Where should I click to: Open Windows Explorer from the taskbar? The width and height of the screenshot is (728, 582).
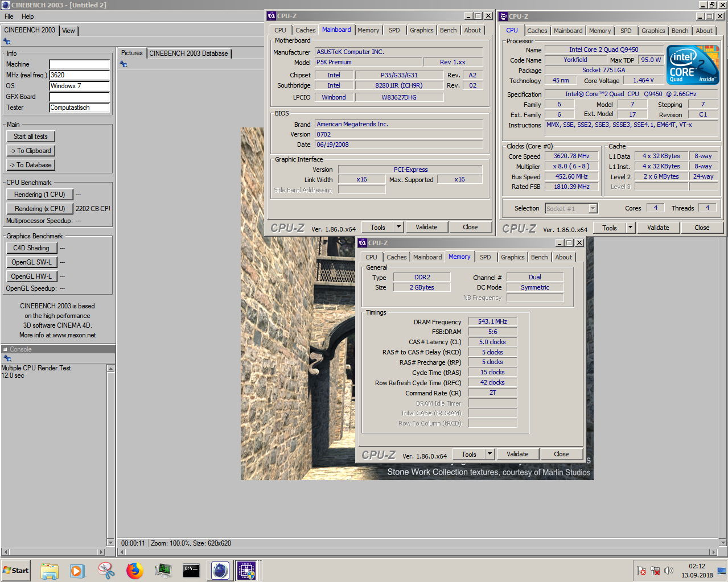click(50, 571)
